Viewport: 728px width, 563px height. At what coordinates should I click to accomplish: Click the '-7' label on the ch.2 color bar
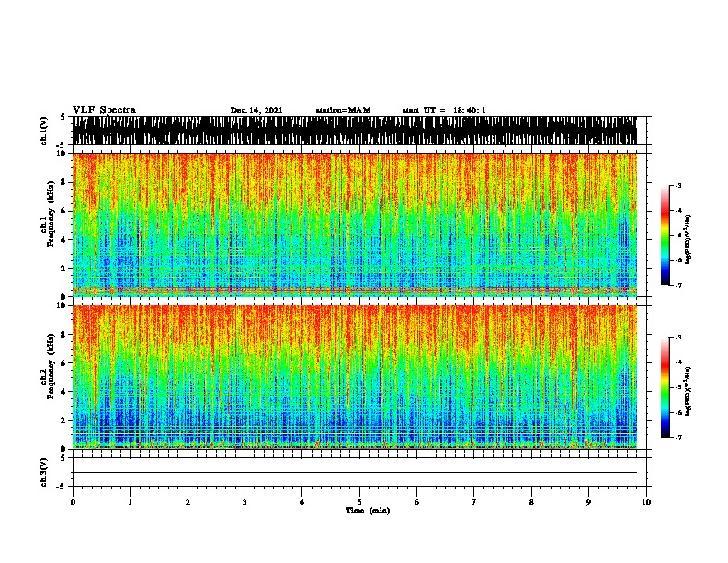(x=678, y=437)
